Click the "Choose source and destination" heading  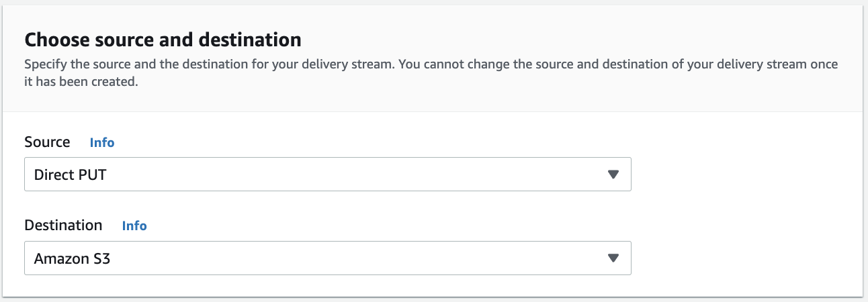tap(163, 40)
